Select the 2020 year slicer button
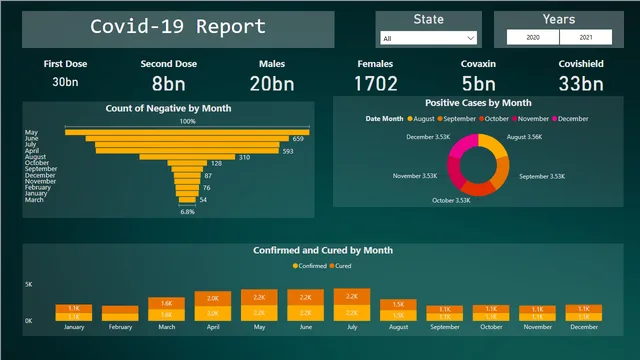 click(x=533, y=37)
